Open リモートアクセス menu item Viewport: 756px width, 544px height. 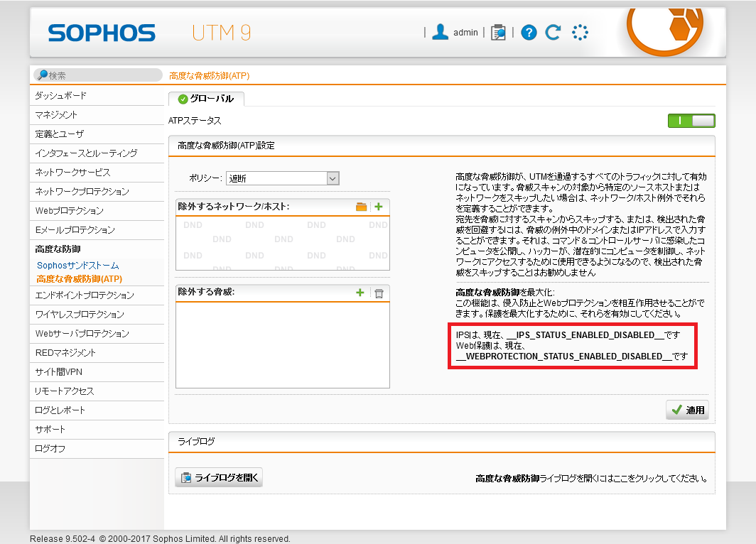[x=97, y=391]
